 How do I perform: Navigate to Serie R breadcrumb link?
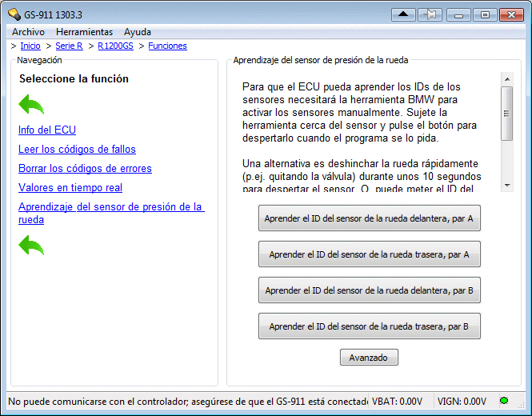(x=69, y=46)
